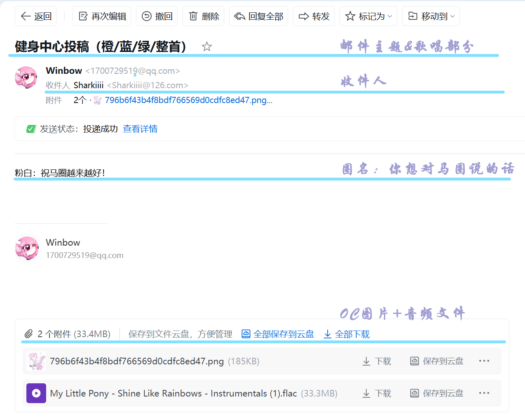525x420 pixels.
Task: Click the 返回 back arrow button
Action: (x=36, y=16)
